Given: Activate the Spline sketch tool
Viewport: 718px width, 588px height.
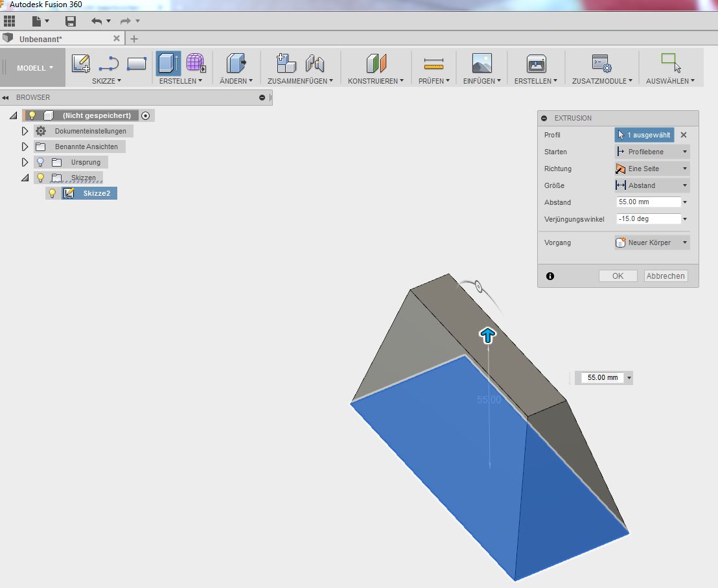Looking at the screenshot, I should tap(108, 62).
